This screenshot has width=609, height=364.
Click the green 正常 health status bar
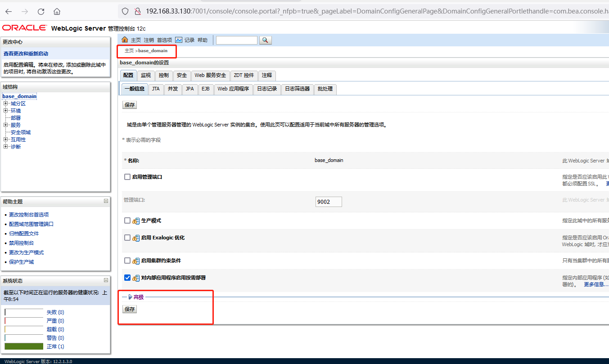pyautogui.click(x=24, y=346)
